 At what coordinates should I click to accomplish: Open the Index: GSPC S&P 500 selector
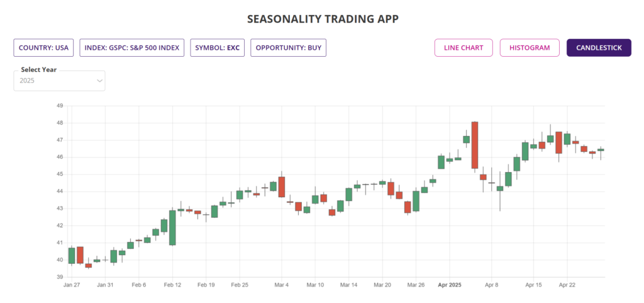click(132, 48)
